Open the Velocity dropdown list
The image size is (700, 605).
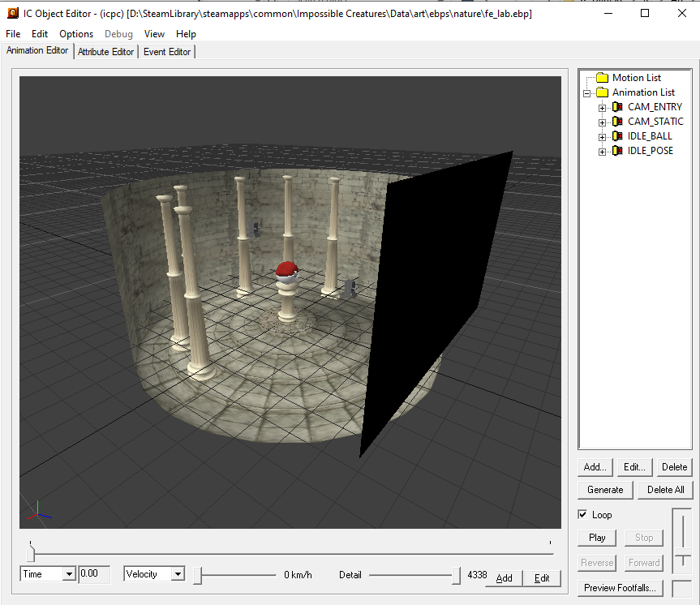pyautogui.click(x=178, y=573)
